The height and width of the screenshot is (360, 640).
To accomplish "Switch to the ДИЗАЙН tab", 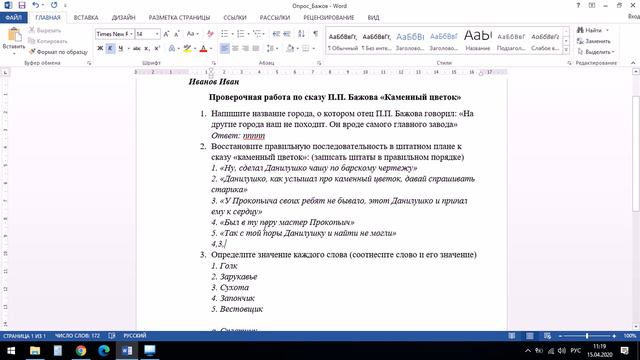I will tap(123, 18).
